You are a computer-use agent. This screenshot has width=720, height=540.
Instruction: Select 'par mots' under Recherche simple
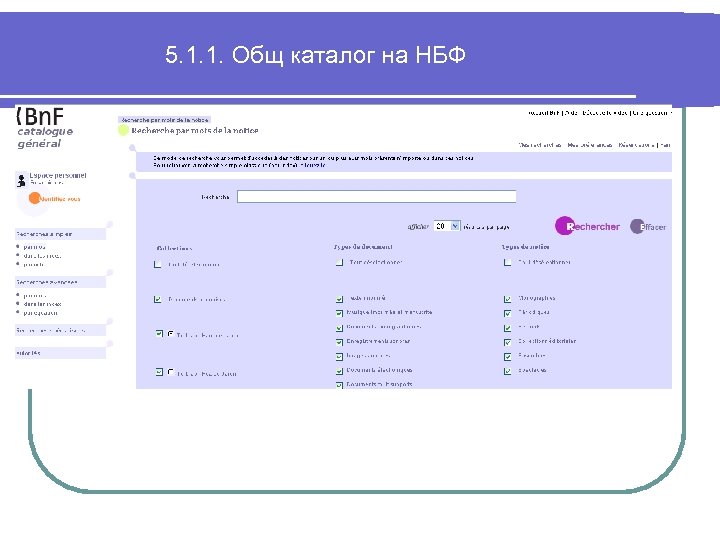pyautogui.click(x=34, y=247)
